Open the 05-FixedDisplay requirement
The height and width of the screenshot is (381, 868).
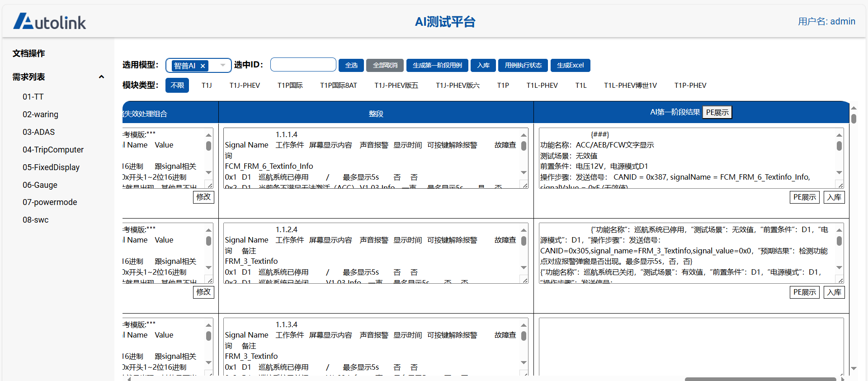point(51,167)
